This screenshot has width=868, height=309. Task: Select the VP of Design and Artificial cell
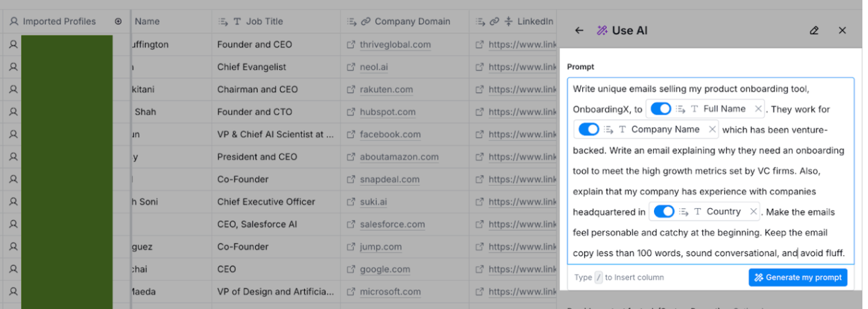pyautogui.click(x=276, y=292)
